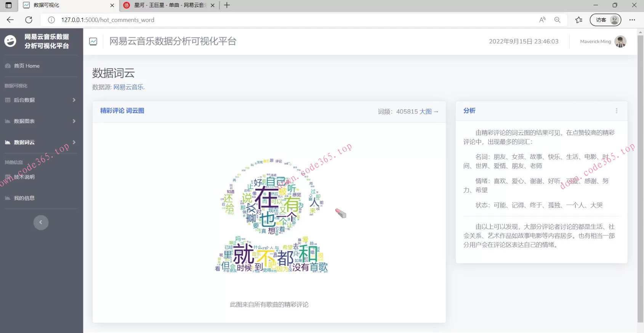This screenshot has width=644, height=333.
Task: Click the date time 2022年9月15日 23:46:03
Action: [524, 41]
